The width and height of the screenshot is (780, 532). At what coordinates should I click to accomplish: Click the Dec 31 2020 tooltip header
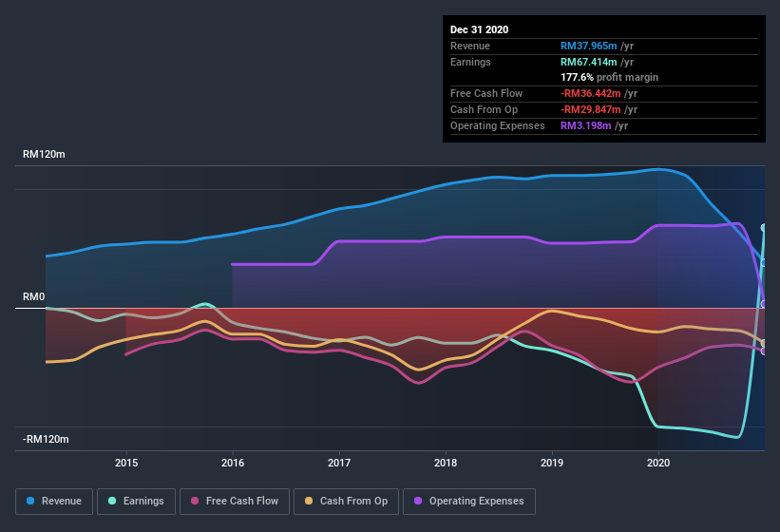point(479,29)
